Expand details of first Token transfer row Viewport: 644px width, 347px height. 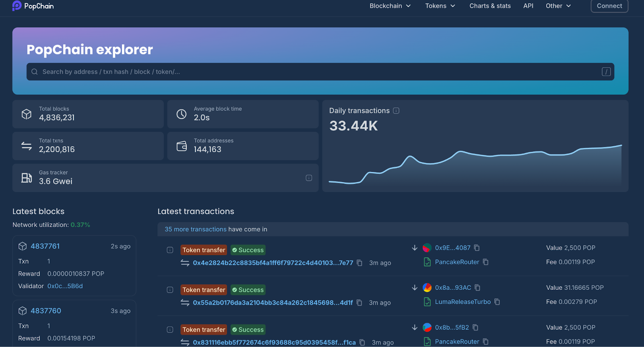[170, 250]
